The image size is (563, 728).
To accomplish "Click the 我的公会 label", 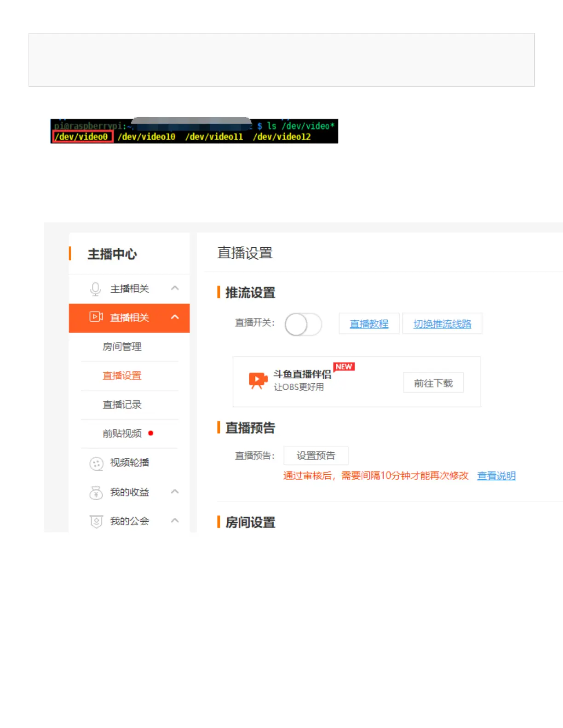I will (130, 521).
